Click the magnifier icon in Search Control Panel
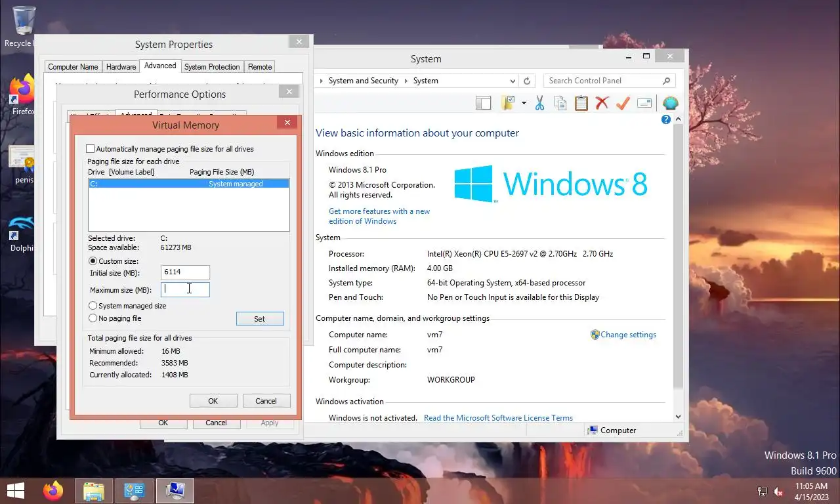 point(666,81)
